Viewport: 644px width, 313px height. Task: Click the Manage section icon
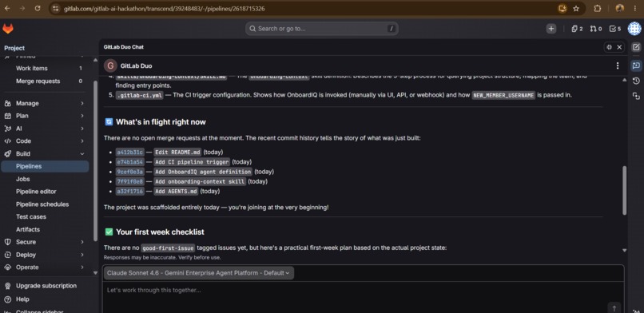click(7, 103)
